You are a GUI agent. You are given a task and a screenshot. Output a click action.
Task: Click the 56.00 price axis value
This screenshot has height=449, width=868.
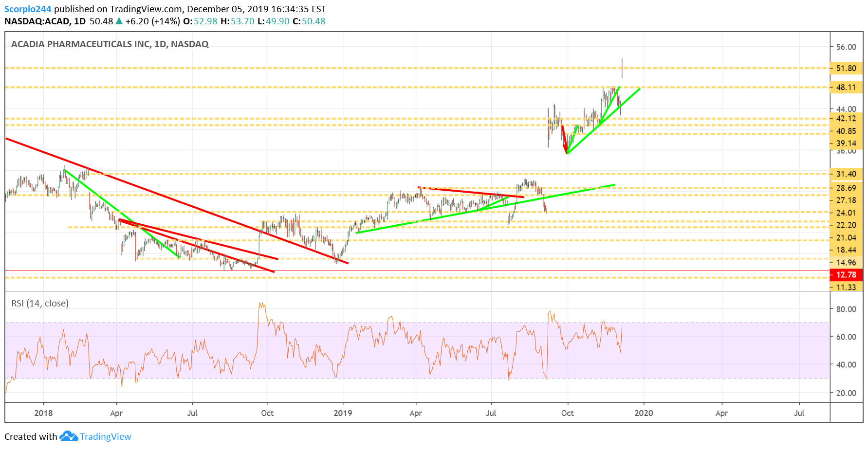(846, 47)
